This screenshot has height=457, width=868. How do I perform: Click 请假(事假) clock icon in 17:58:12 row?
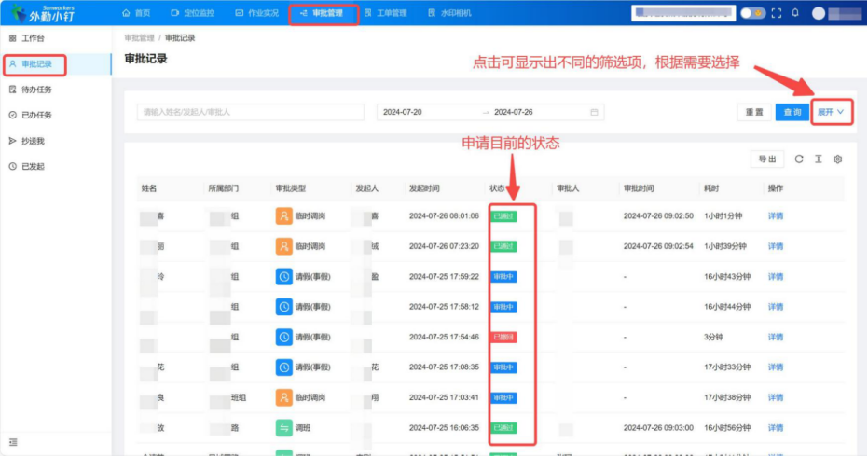(284, 306)
